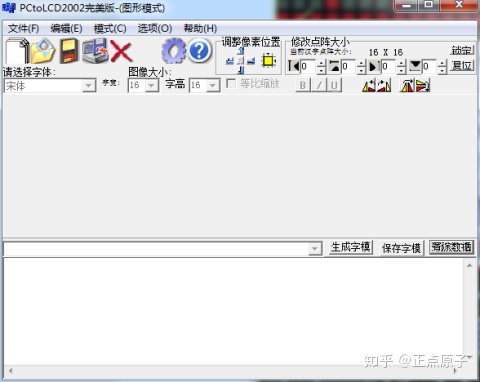Open help with the question mark icon
This screenshot has height=382, width=480.
point(200,51)
